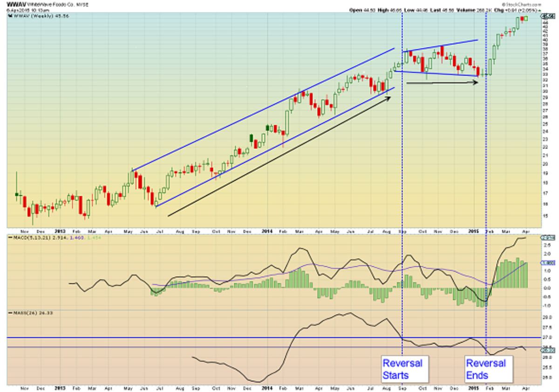
Task: Click the MASS(26) 26.33 indicator legend
Action: click(30, 313)
